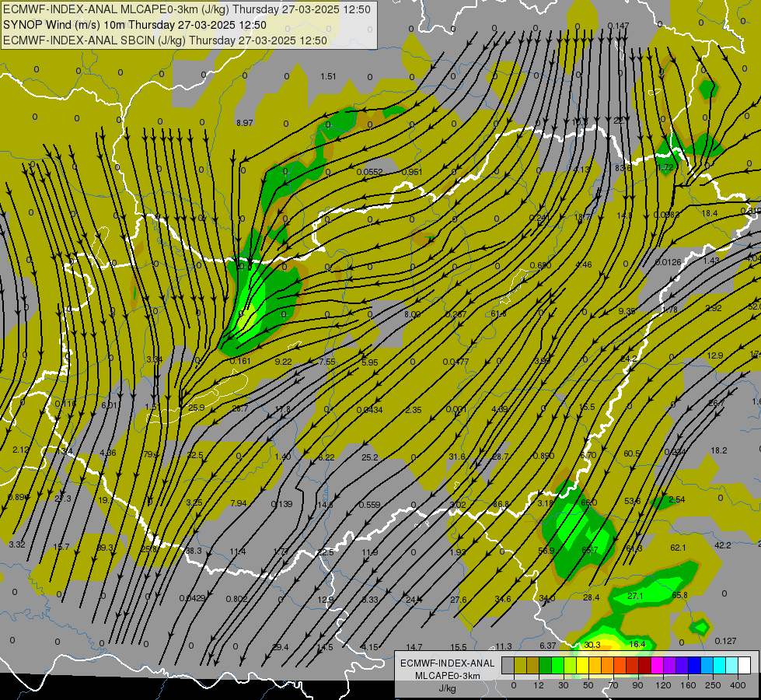Select the map value '32.5'

195,455
